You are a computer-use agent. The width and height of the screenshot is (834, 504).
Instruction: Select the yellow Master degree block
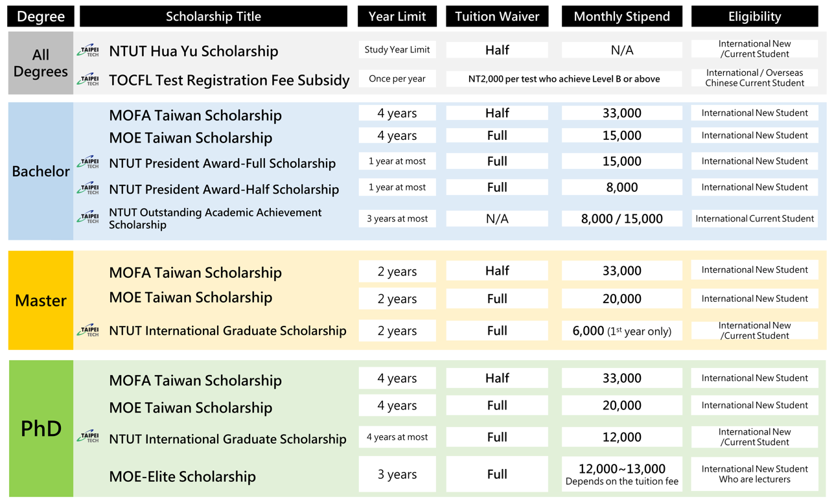41,301
